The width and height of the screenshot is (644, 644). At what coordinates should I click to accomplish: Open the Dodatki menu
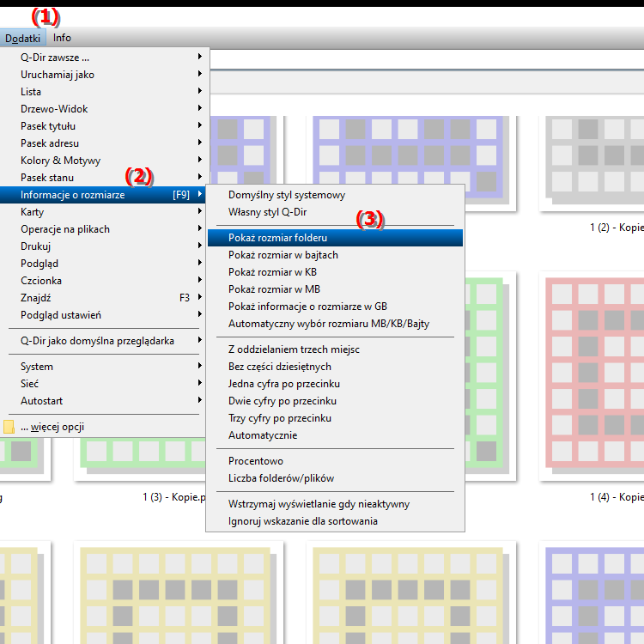pyautogui.click(x=22, y=38)
